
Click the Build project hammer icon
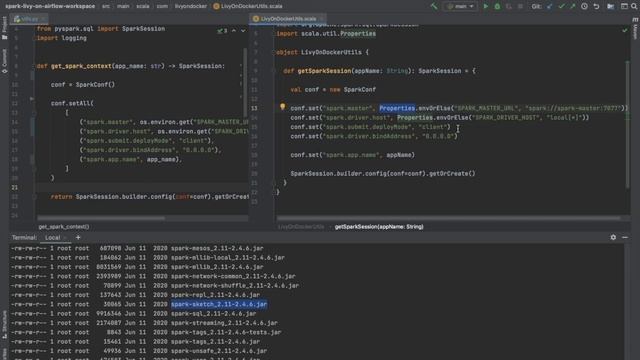[x=434, y=6]
